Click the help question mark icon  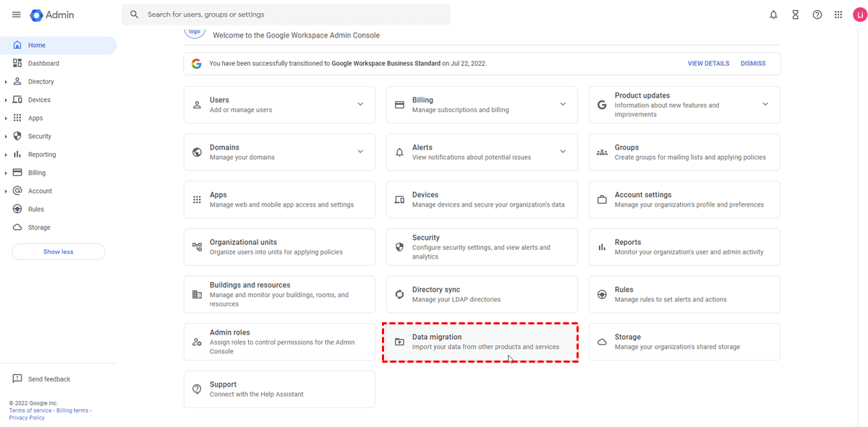817,14
